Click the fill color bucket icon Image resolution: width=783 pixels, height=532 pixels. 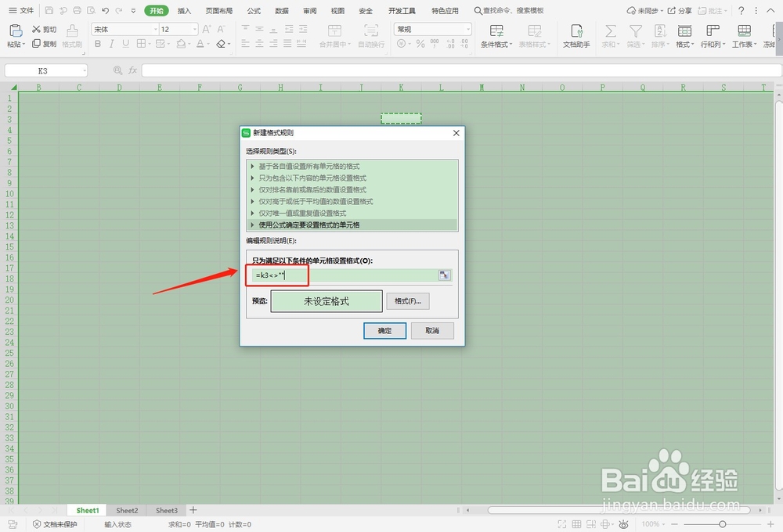[x=181, y=44]
